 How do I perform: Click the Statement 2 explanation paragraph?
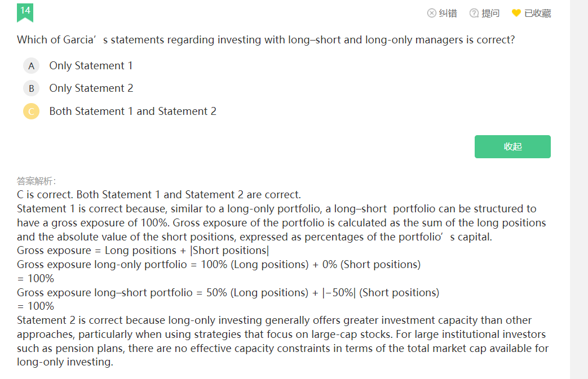(x=283, y=341)
